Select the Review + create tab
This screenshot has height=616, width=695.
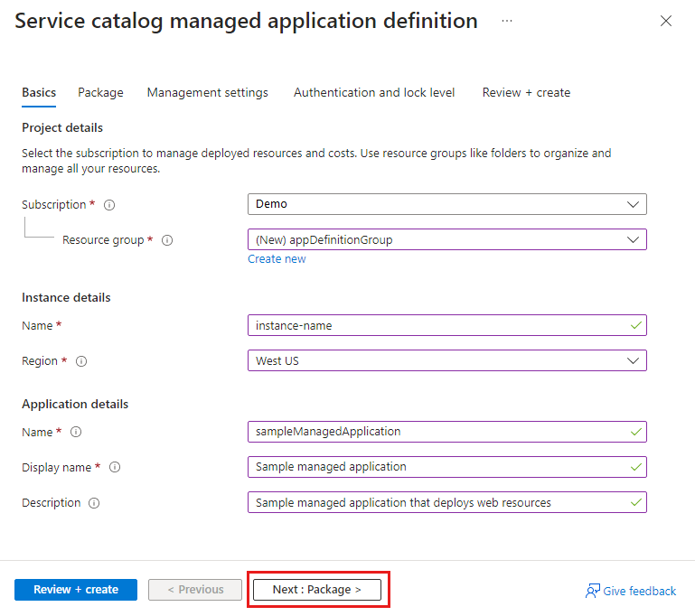[526, 92]
